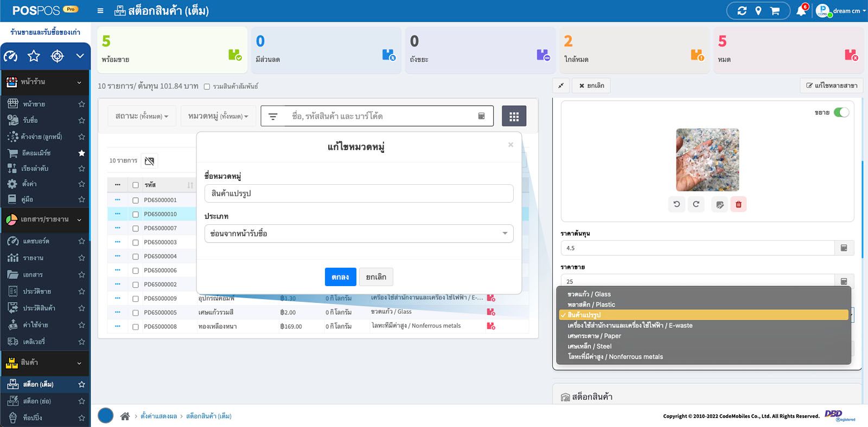Viewport: 868px width, 427px height.
Task: Tick the checkbox for PD65000001
Action: pos(136,200)
